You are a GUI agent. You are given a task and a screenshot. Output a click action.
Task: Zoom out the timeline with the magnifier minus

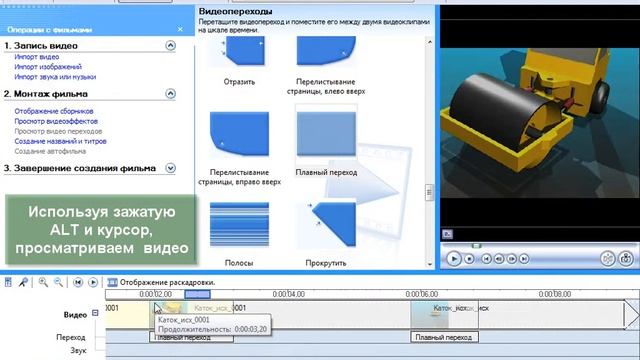point(58,282)
